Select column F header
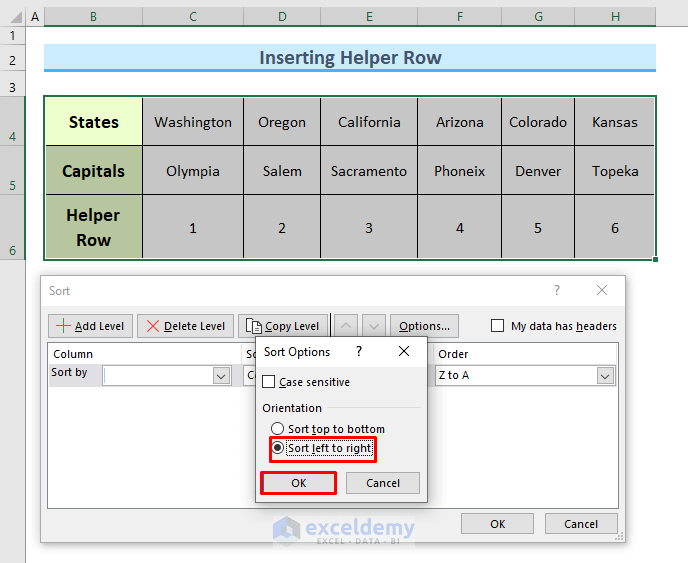 pyautogui.click(x=459, y=17)
